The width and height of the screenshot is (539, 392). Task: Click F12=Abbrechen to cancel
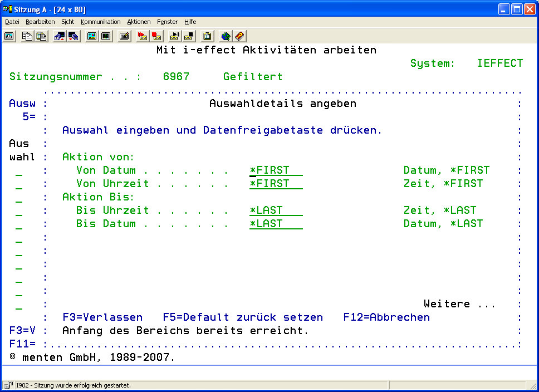click(386, 317)
